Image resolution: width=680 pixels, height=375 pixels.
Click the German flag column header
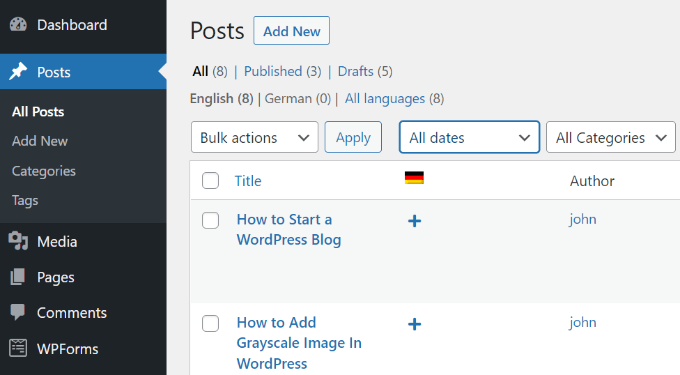[414, 178]
